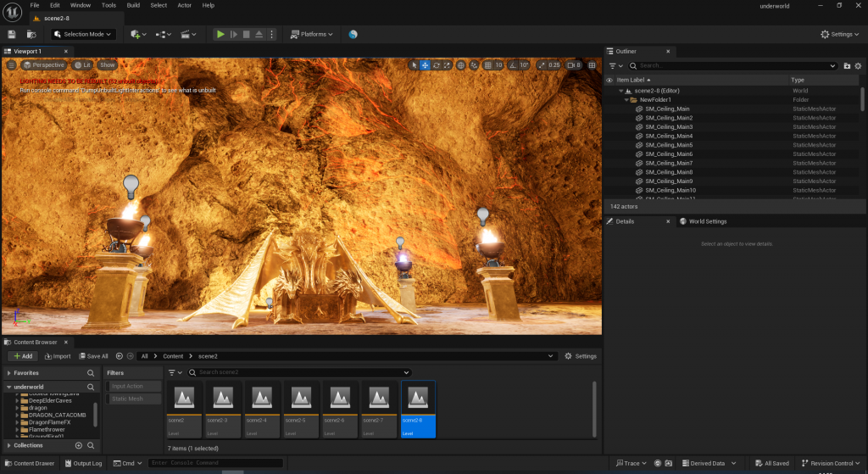The height and width of the screenshot is (474, 868).
Task: Save the current level with the floppy disk icon
Action: (x=12, y=34)
